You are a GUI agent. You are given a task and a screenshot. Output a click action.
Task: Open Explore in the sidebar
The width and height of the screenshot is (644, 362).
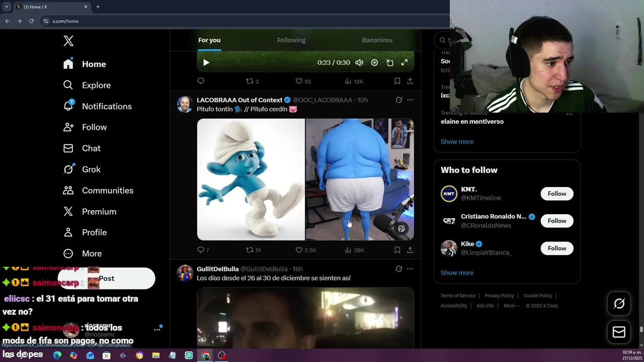point(87,85)
